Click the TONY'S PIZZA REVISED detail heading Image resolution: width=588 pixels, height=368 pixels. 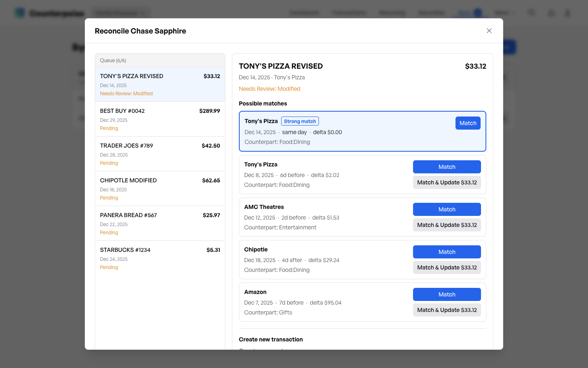[x=281, y=66]
